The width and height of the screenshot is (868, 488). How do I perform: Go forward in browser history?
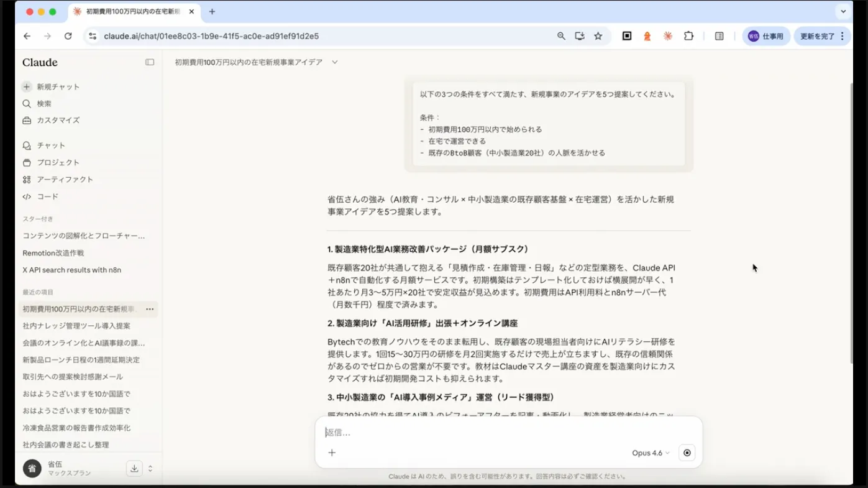(x=47, y=36)
